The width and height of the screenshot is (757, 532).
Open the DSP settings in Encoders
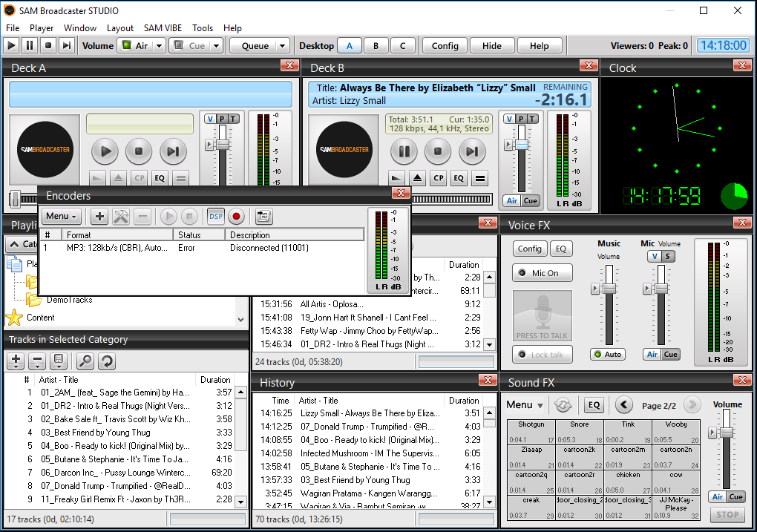215,216
